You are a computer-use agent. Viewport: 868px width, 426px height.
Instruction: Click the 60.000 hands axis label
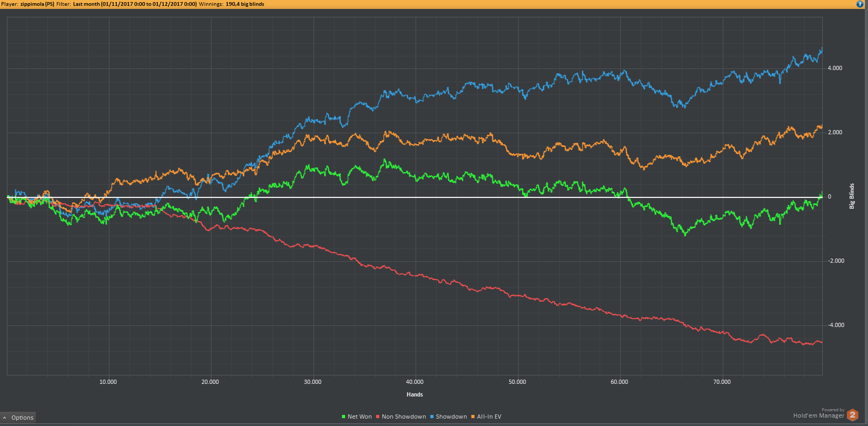(x=619, y=382)
